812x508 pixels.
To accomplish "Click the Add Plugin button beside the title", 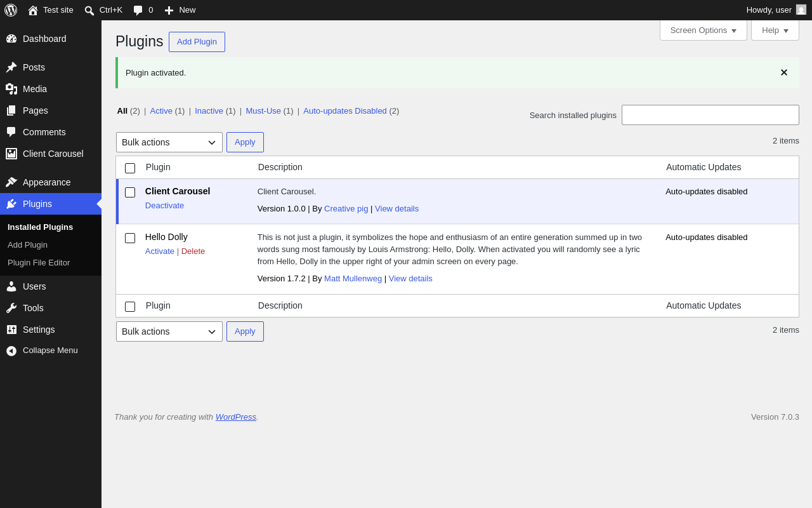I will (197, 42).
